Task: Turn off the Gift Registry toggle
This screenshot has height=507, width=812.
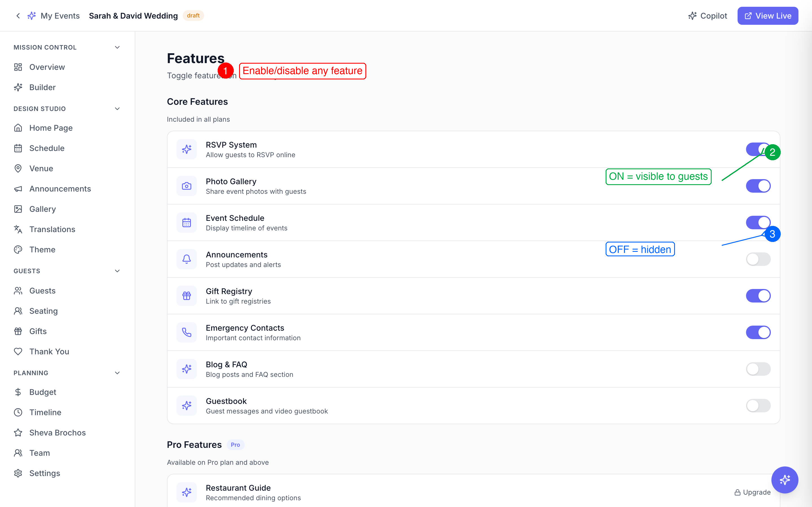Action: pyautogui.click(x=758, y=296)
